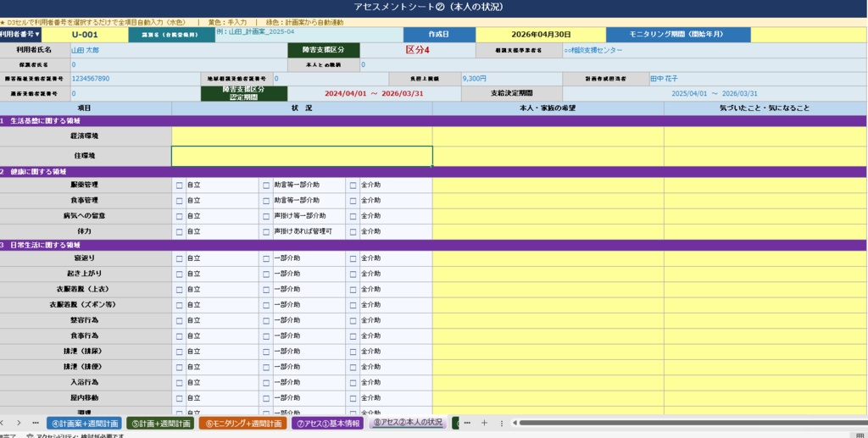Click 住環境 気づいたこと・気になること cell

[x=765, y=156]
